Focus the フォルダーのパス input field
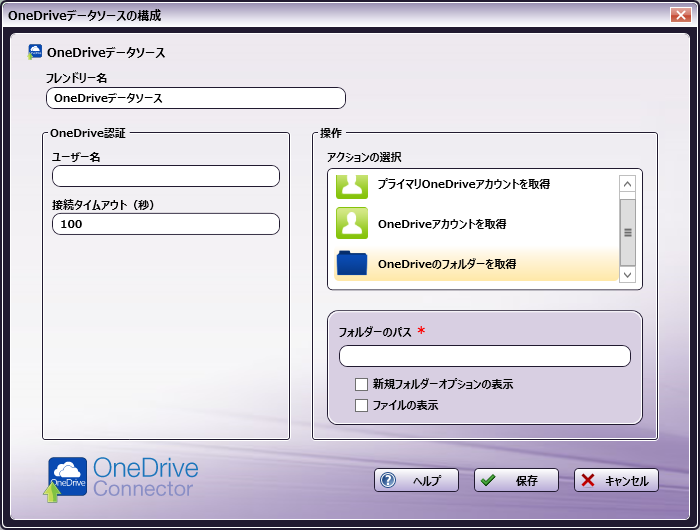The image size is (700, 530). point(484,356)
